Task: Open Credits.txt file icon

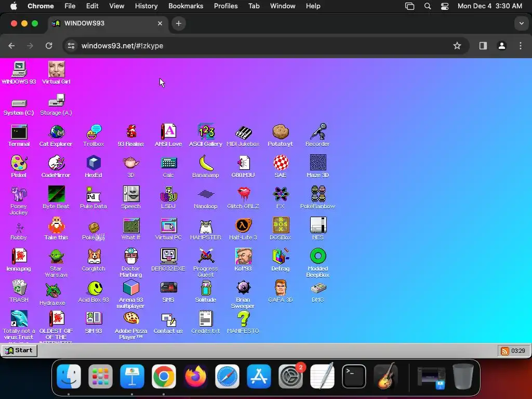Action: click(x=206, y=323)
